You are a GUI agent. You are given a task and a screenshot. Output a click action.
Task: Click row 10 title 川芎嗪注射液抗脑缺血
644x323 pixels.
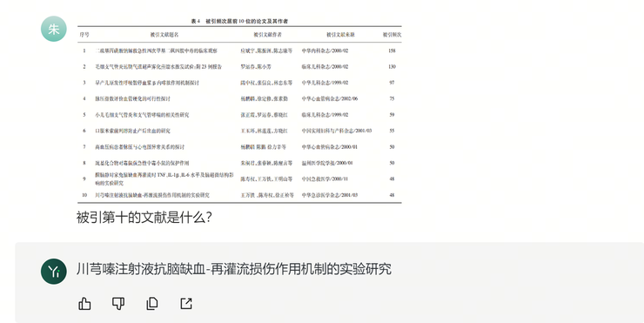coord(152,195)
